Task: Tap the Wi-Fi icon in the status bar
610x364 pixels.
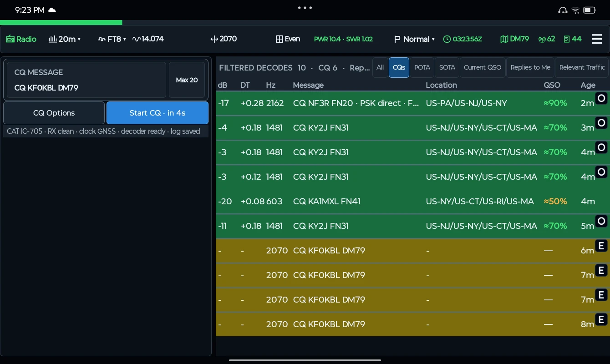Action: pos(575,10)
